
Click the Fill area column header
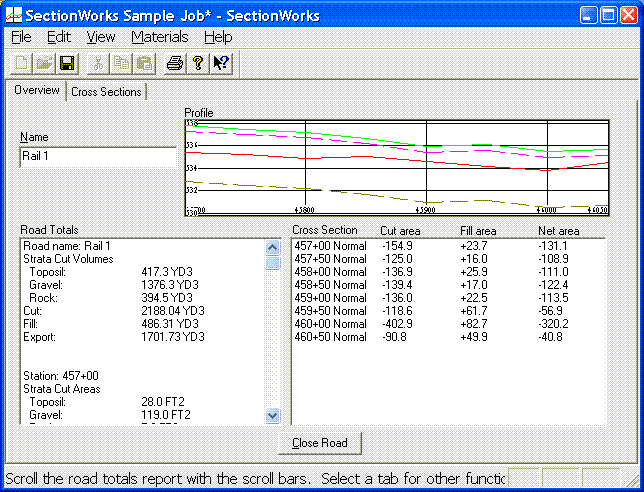[x=478, y=231]
